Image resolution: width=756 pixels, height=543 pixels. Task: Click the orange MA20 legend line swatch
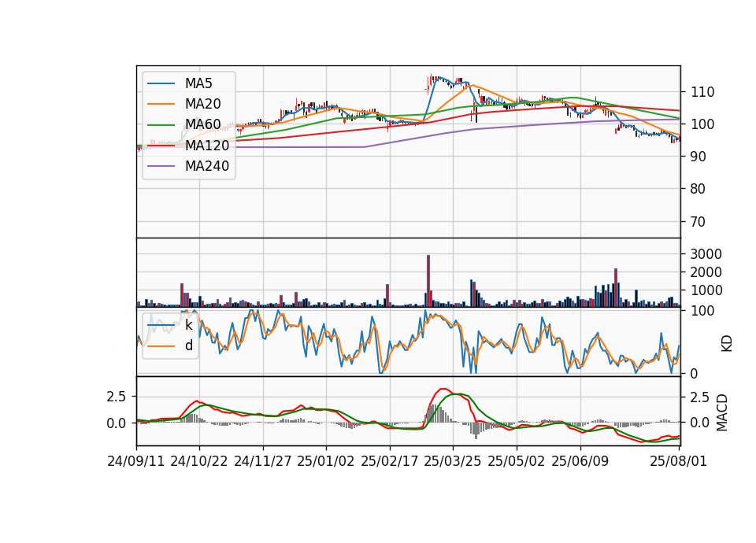pyautogui.click(x=161, y=104)
